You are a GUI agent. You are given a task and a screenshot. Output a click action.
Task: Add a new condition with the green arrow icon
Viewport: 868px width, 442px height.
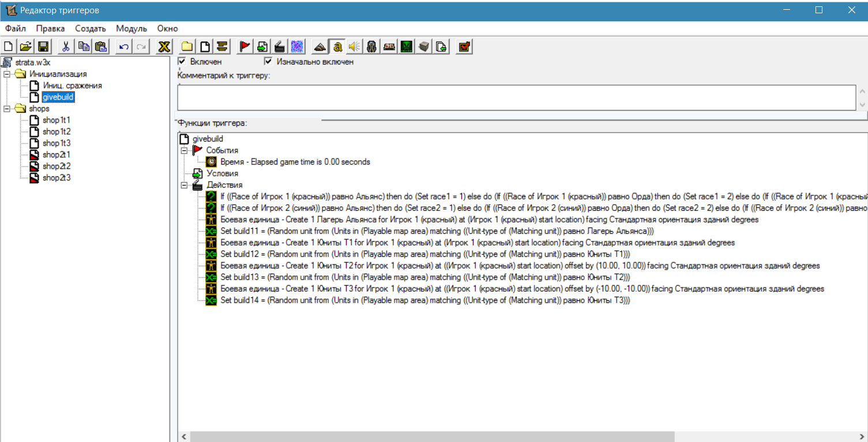tap(262, 47)
